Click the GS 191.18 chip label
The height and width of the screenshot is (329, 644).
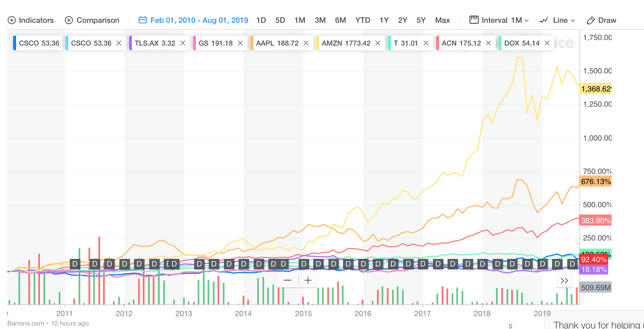click(x=215, y=43)
